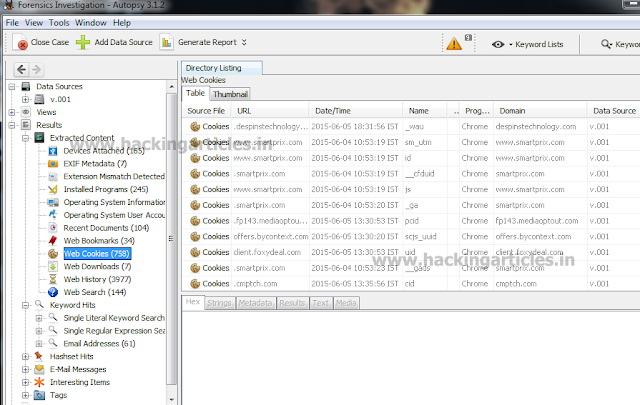This screenshot has width=640, height=405.
Task: Select the offers.bycontext.com cookie row
Action: coord(411,236)
